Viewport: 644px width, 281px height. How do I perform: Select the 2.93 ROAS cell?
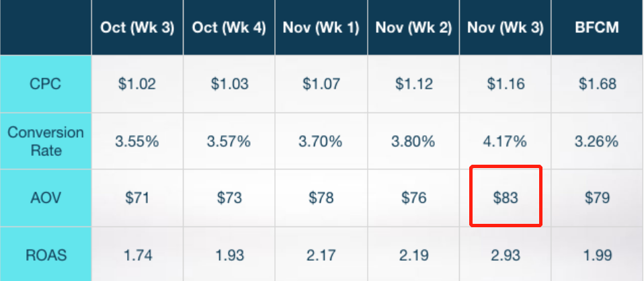pos(505,254)
